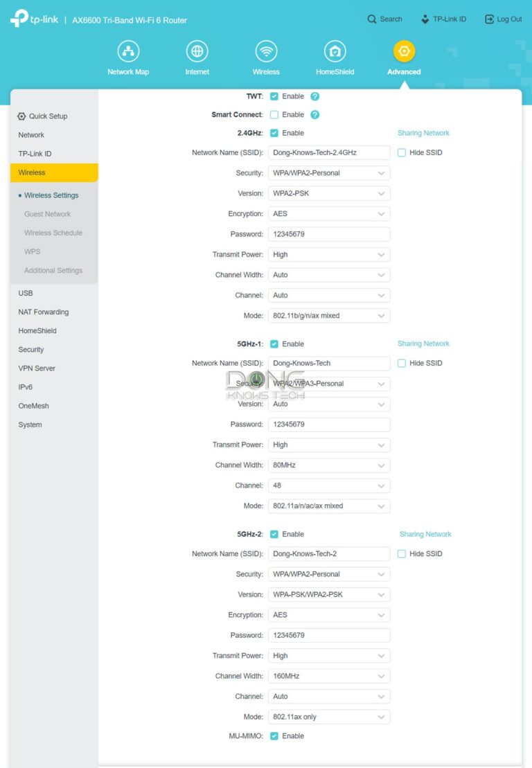532x768 pixels.
Task: Open the Network Map icon
Action: [x=128, y=51]
